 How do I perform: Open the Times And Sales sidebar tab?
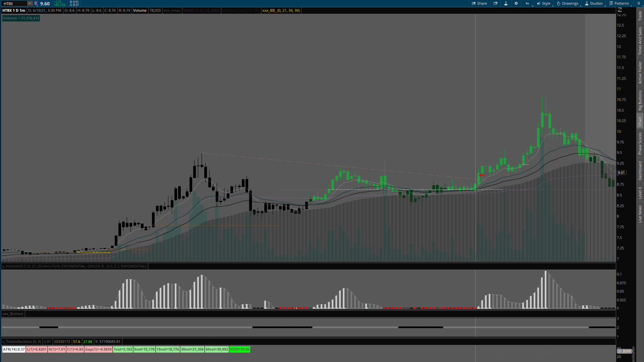coord(640,41)
